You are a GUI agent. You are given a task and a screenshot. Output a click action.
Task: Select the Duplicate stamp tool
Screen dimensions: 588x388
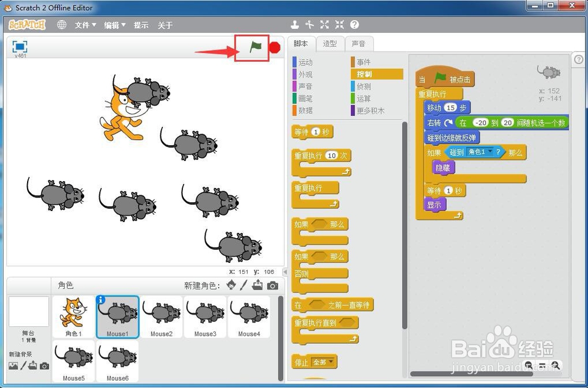pos(295,25)
